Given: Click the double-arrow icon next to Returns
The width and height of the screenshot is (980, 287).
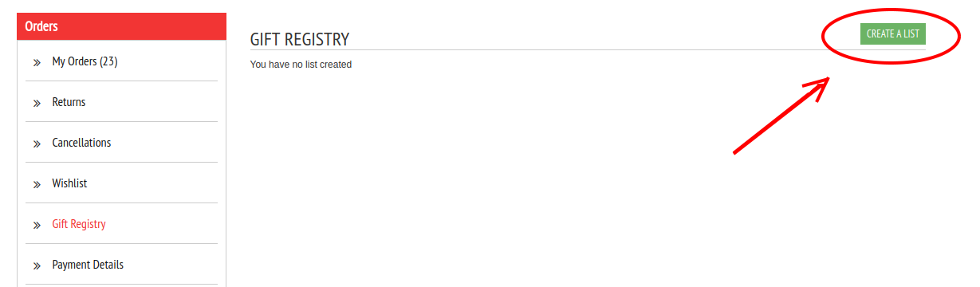Looking at the screenshot, I should 37,103.
